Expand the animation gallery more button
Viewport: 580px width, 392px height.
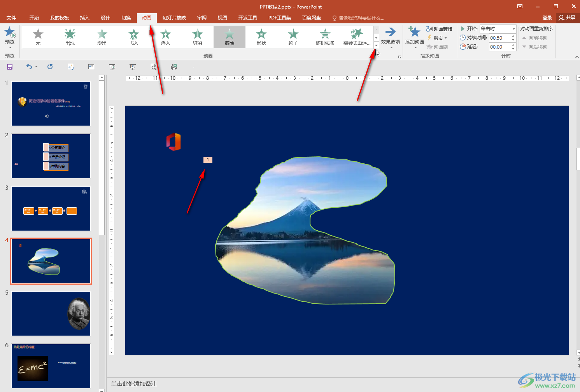tap(376, 45)
